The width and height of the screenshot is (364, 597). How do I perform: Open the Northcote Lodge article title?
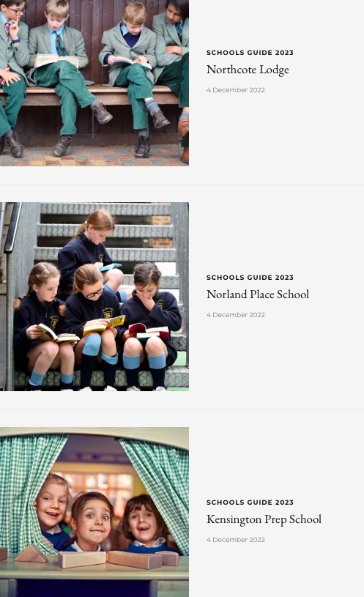tap(248, 70)
